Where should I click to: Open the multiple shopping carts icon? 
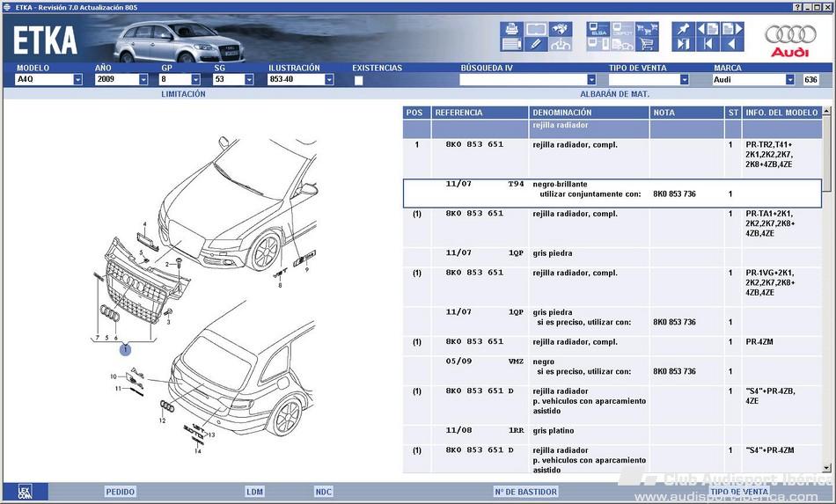coord(647,29)
